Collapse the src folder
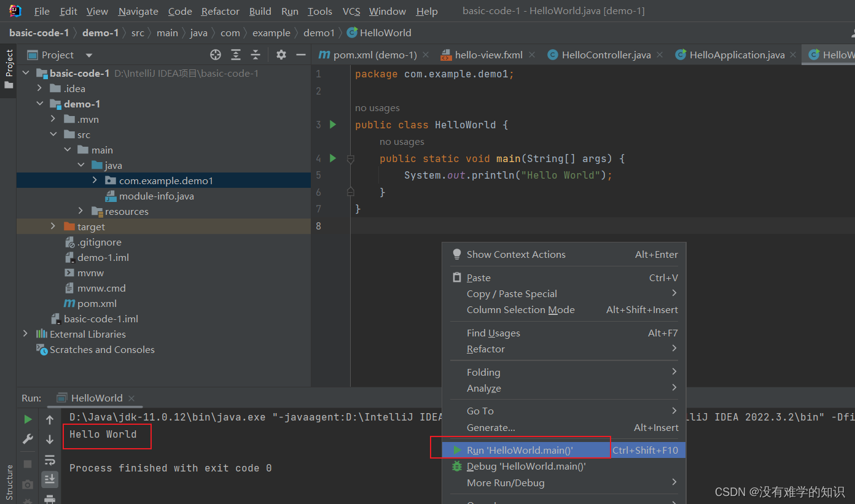Screen dimensions: 855x504 53,134
